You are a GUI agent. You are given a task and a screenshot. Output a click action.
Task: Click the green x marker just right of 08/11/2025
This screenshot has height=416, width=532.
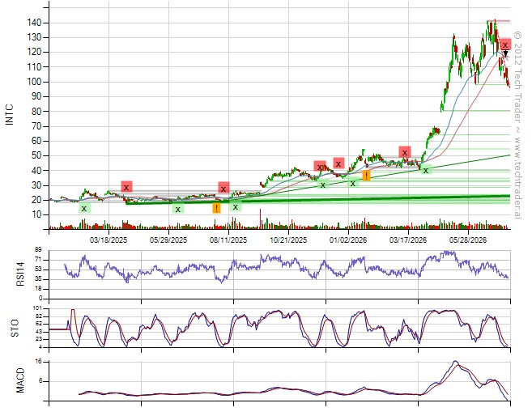[x=236, y=206]
